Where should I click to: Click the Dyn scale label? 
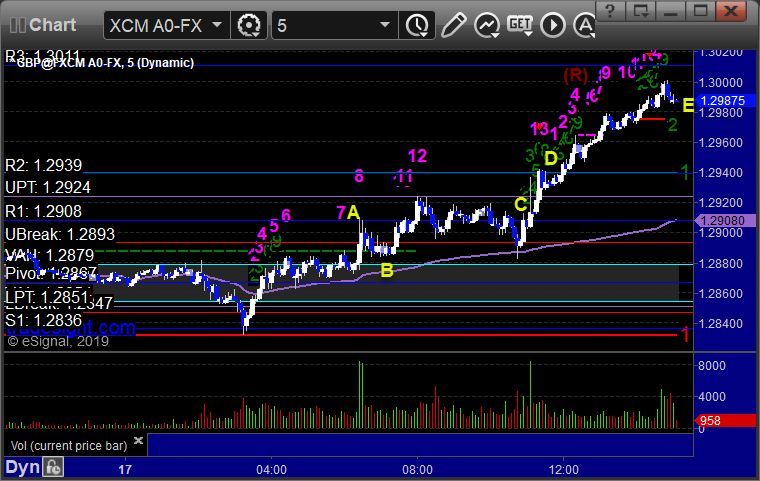(22, 467)
